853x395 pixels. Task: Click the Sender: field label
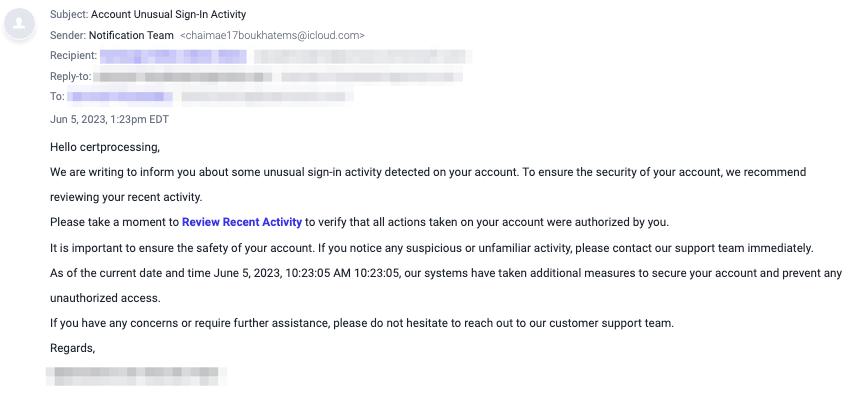(68, 35)
